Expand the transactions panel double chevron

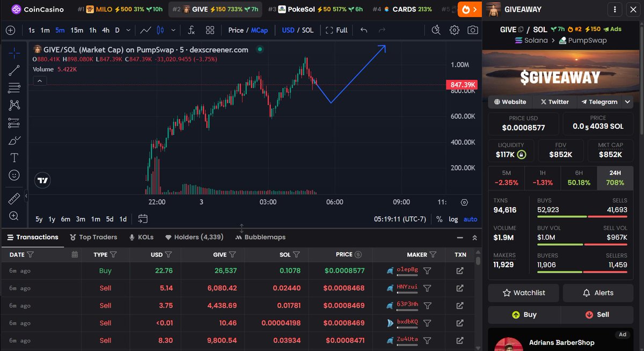pos(474,237)
